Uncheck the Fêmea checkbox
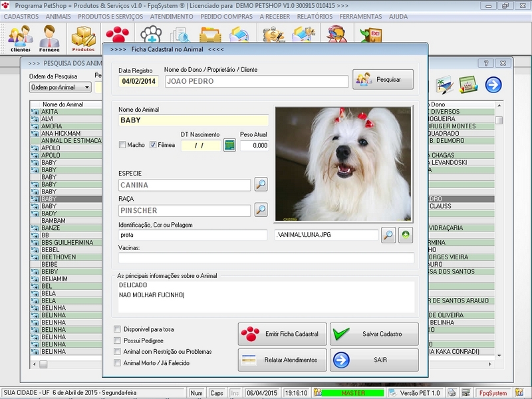532x399 pixels. (153, 145)
